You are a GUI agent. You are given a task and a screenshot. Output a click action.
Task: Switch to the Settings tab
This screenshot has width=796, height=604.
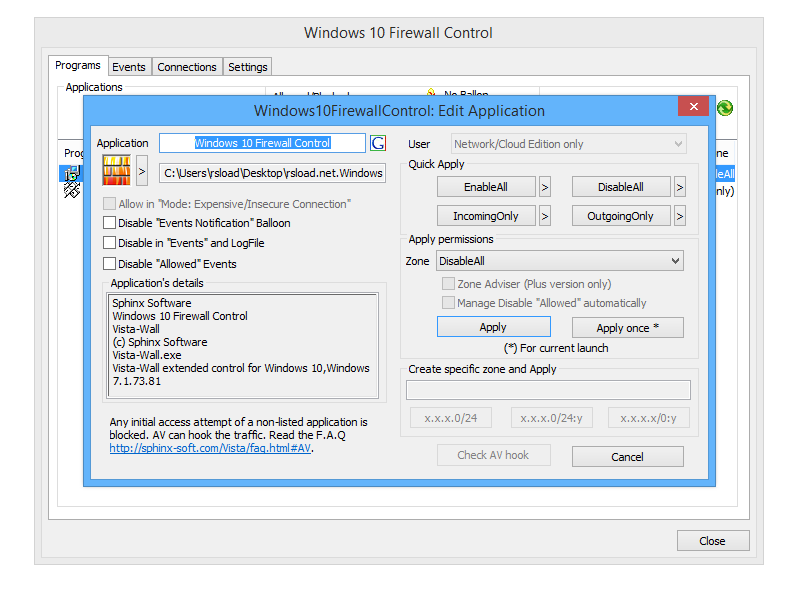(248, 67)
